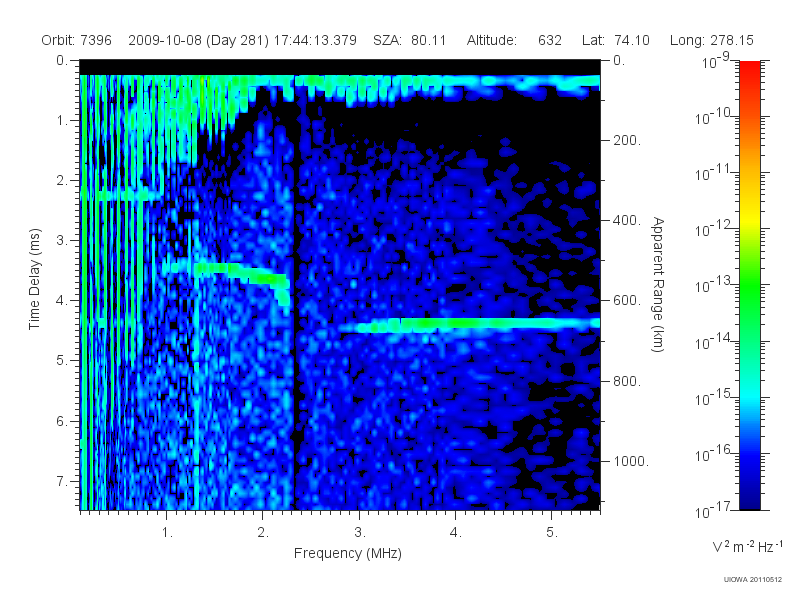Image resolution: width=800 pixels, height=600 pixels.
Task: Click the '4.' tick on the frequency axis
Action: coord(456,533)
